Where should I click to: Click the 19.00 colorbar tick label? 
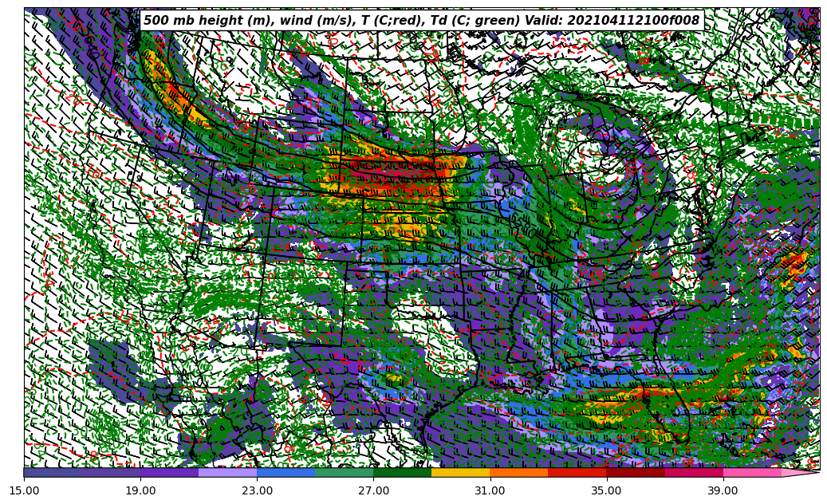(x=140, y=491)
